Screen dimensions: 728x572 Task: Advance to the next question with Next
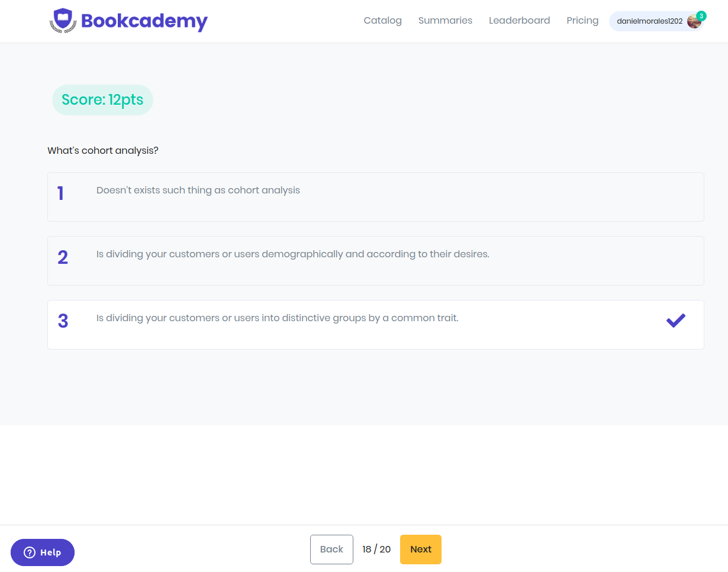[420, 549]
